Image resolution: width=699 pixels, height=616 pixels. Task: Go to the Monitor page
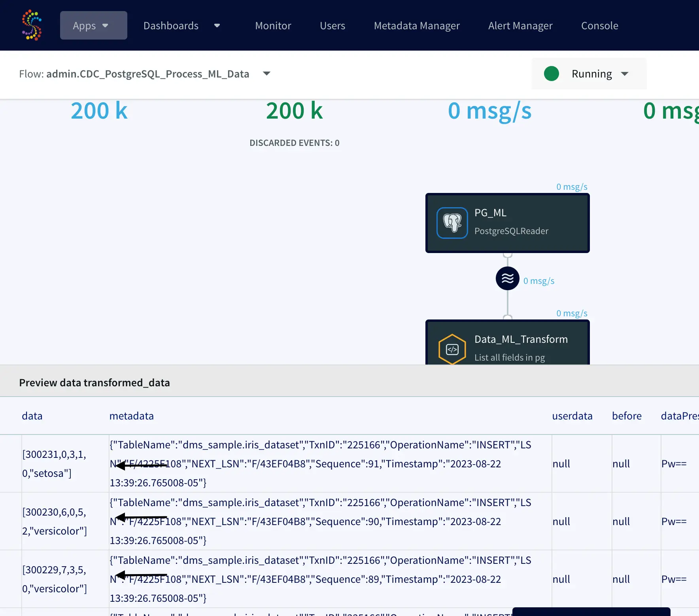tap(273, 26)
